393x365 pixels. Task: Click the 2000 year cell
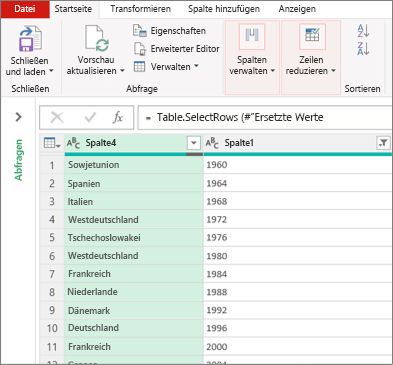click(x=298, y=347)
